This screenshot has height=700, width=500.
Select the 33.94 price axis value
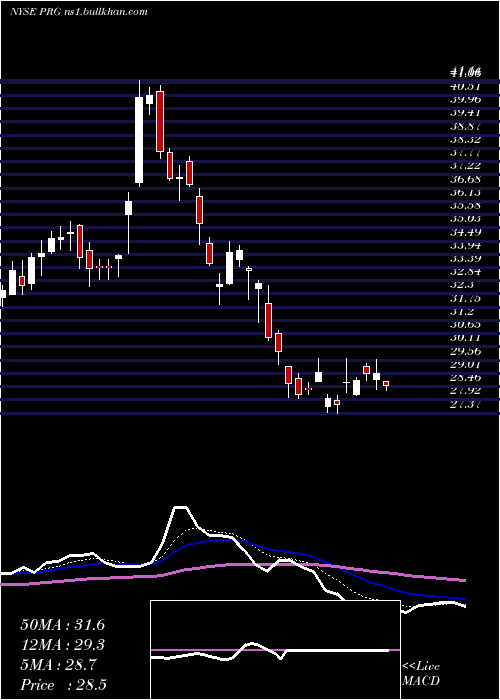coord(464,246)
